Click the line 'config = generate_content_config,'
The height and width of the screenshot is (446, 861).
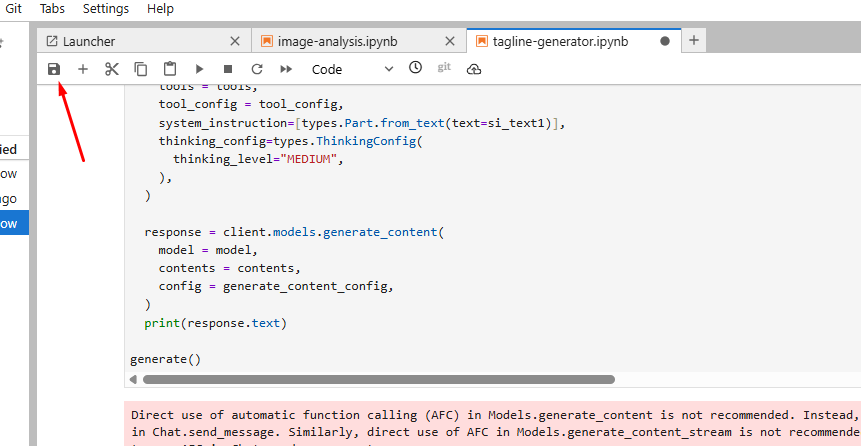(276, 286)
